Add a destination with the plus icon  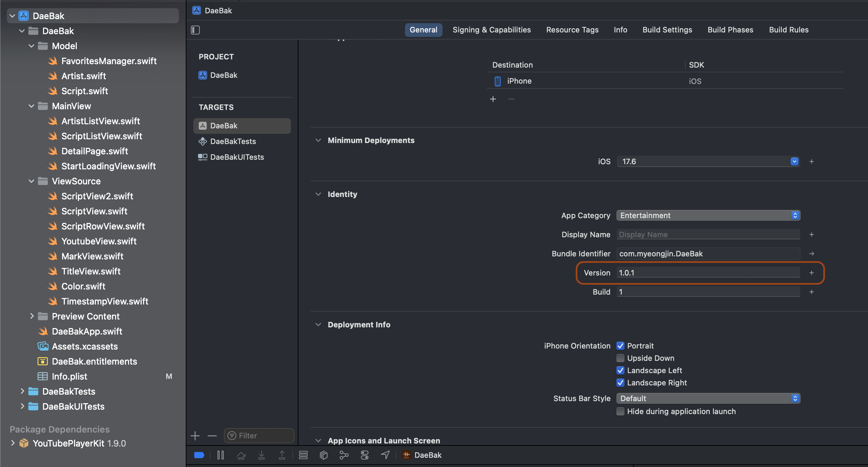(493, 99)
